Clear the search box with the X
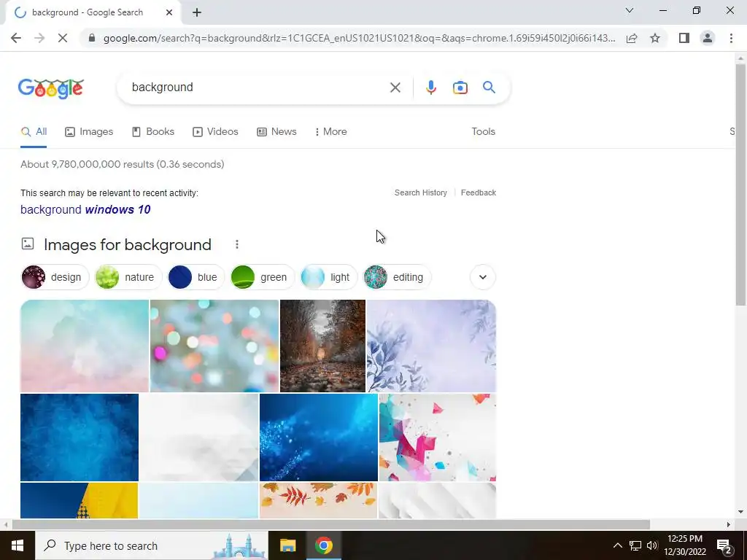The image size is (747, 560). pyautogui.click(x=395, y=87)
